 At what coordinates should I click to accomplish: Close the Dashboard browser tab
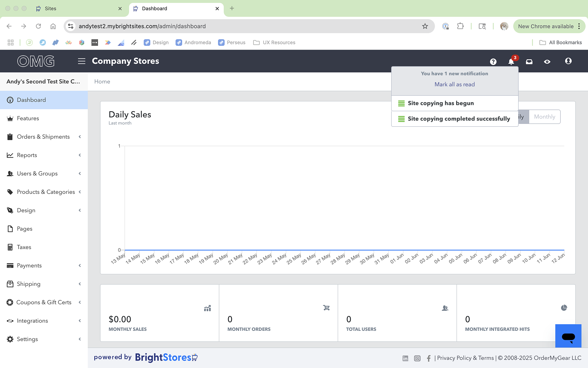(217, 8)
